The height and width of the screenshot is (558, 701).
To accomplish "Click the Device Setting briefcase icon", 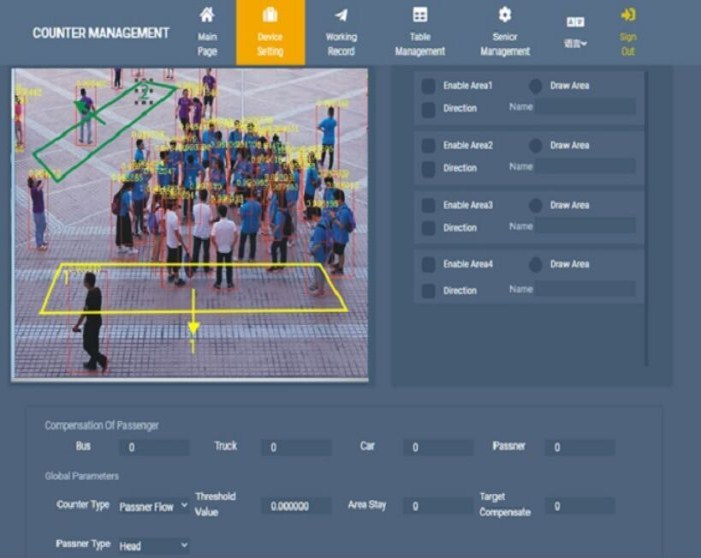I will coord(270,15).
